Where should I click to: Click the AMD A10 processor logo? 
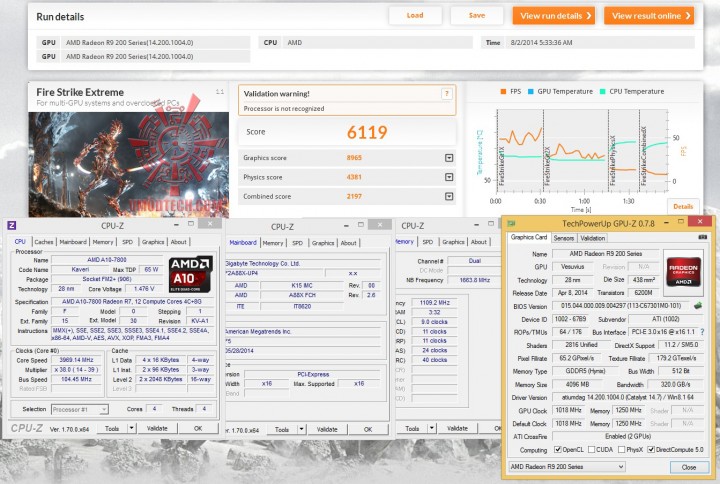(191, 274)
